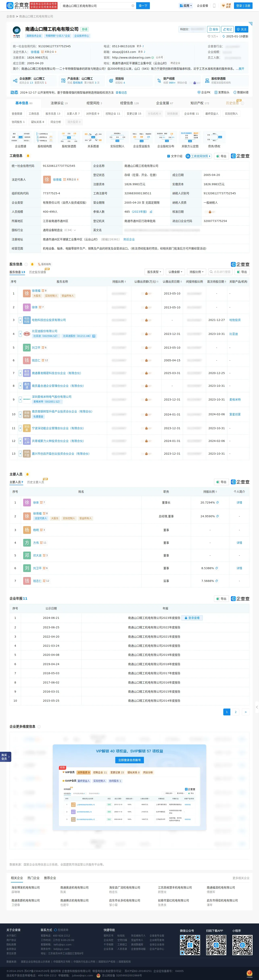Open the 工商官网快照 link
Screen dimensions: 259x980
click(198, 156)
